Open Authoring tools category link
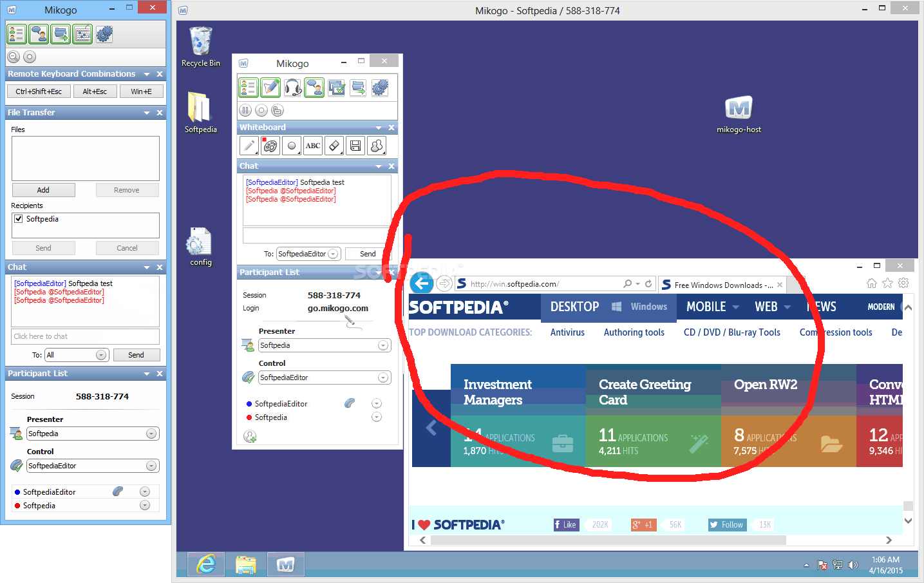Image resolution: width=924 pixels, height=583 pixels. [634, 332]
